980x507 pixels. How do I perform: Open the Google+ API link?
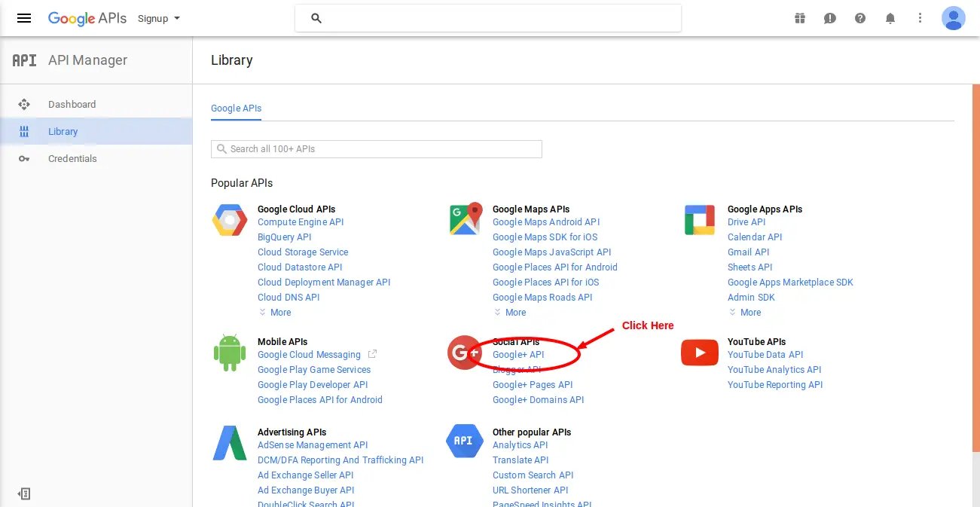(517, 354)
